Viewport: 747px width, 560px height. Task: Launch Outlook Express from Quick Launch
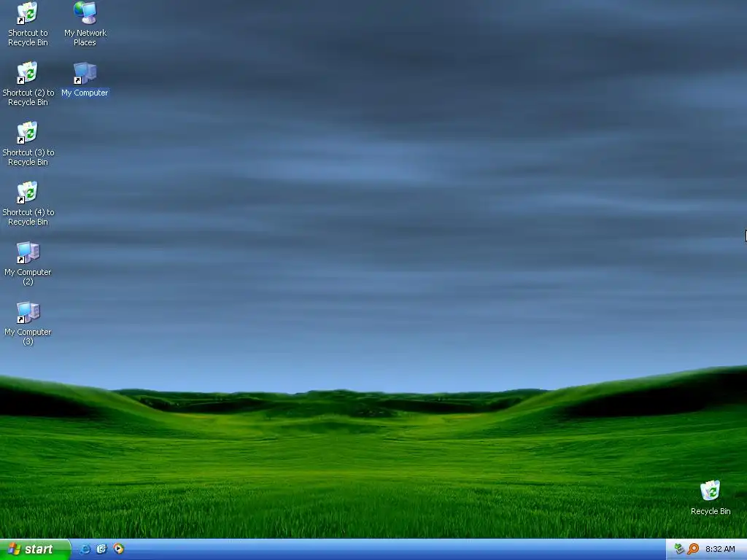101,549
